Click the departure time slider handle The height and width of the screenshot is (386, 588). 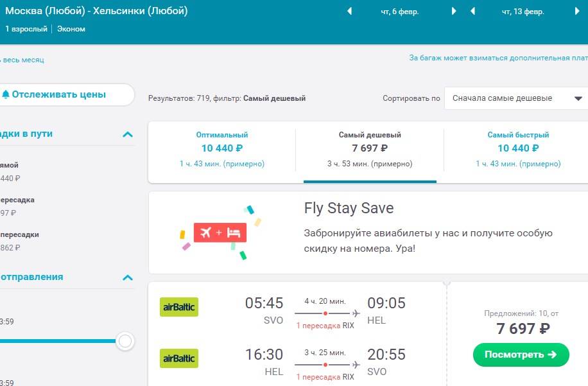[x=125, y=341]
